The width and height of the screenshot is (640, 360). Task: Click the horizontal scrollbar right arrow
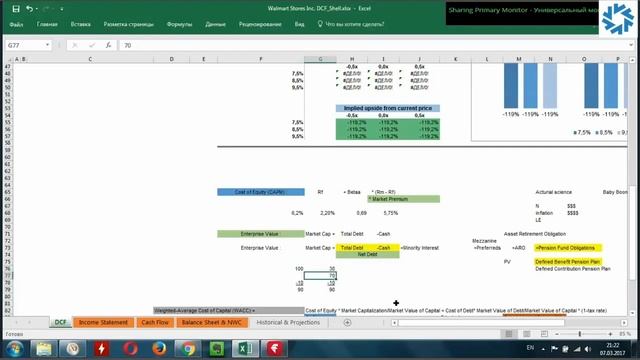coord(624,322)
